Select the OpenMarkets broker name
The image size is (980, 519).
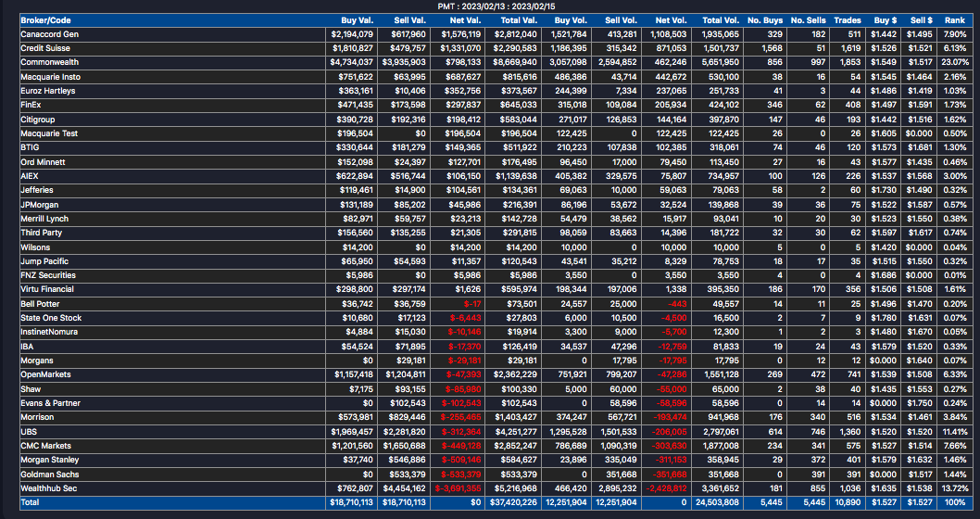[x=45, y=374]
